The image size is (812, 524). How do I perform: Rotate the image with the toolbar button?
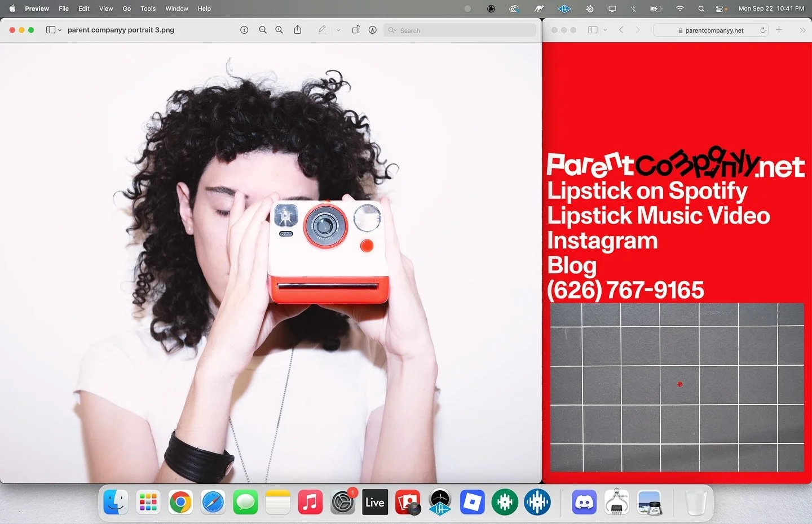pos(356,30)
